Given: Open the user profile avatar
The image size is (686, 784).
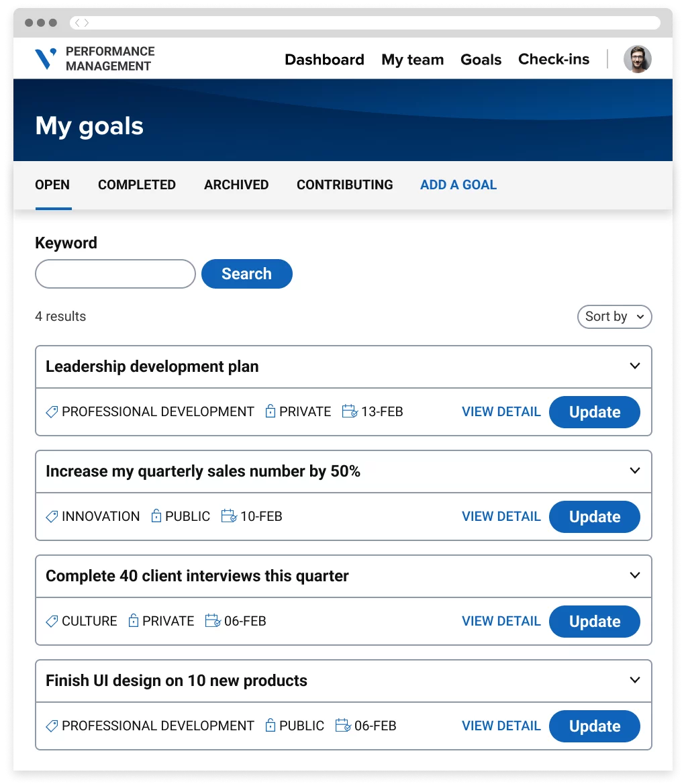Looking at the screenshot, I should pyautogui.click(x=637, y=59).
